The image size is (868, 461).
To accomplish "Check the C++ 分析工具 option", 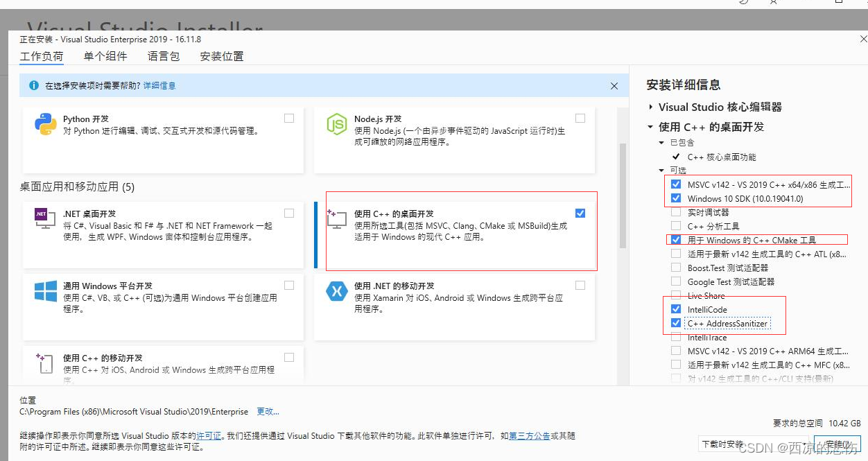I will pos(676,226).
